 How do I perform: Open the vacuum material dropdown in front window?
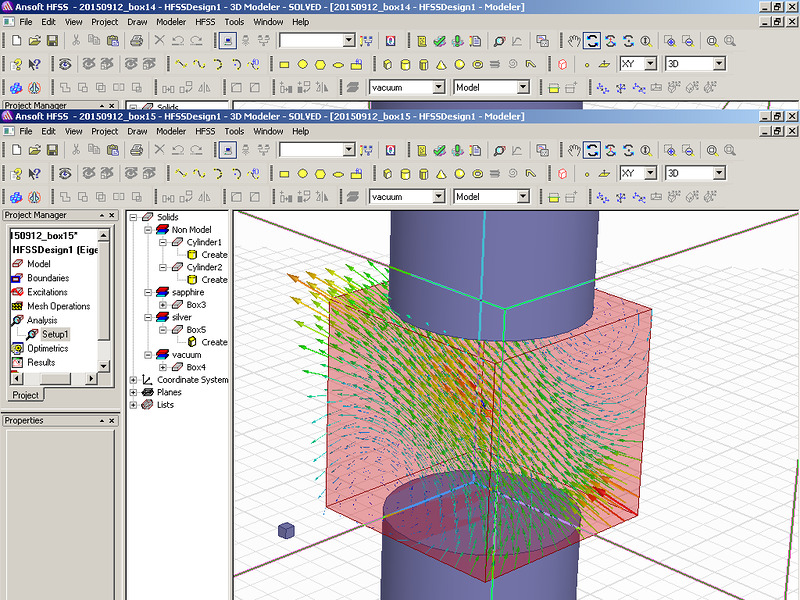coord(438,197)
